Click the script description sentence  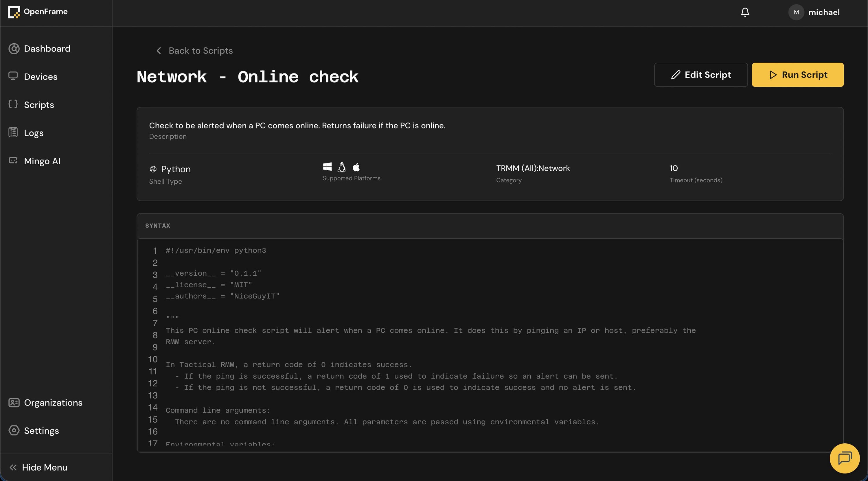click(x=297, y=125)
